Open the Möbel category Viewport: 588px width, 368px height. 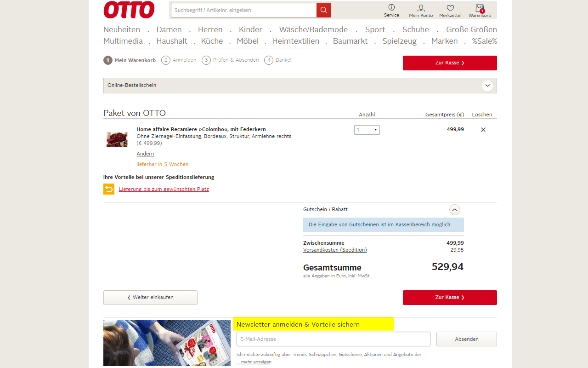[x=248, y=41]
